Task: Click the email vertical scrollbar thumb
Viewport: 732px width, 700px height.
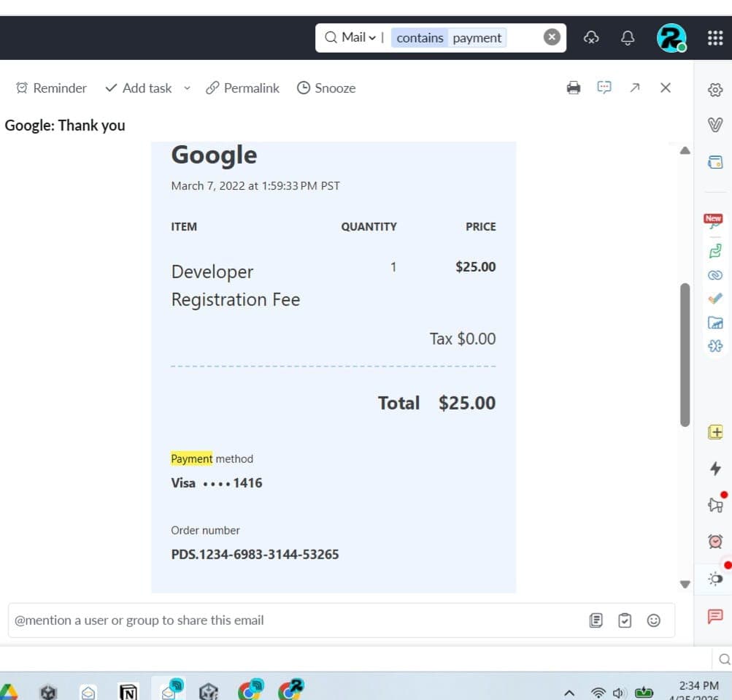Action: pos(685,355)
